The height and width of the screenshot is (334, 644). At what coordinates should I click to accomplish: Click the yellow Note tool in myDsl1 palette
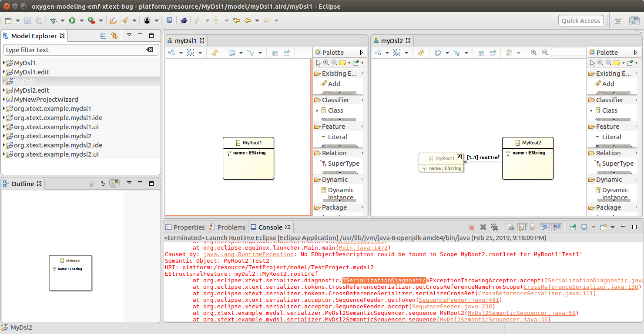click(343, 63)
